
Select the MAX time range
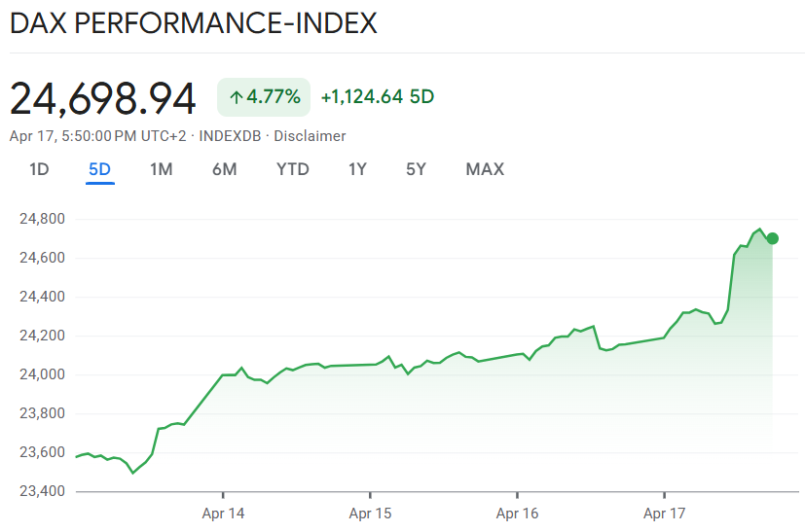click(485, 169)
